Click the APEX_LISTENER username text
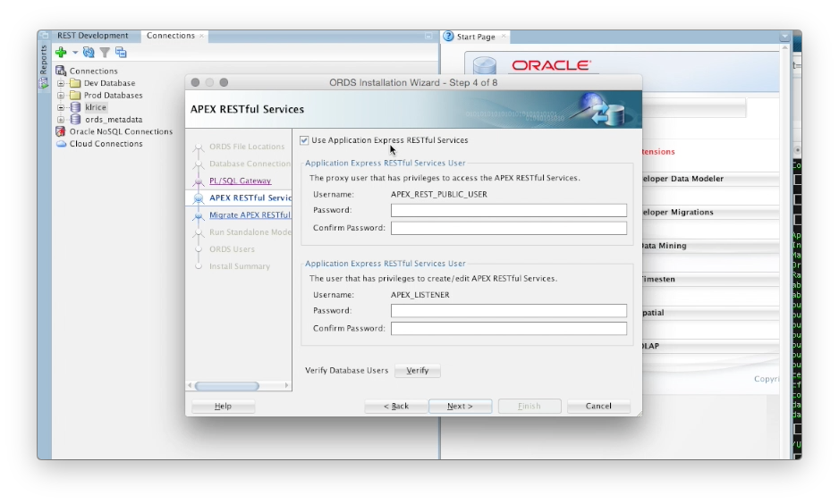This screenshot has height=504, width=839. pyautogui.click(x=420, y=295)
